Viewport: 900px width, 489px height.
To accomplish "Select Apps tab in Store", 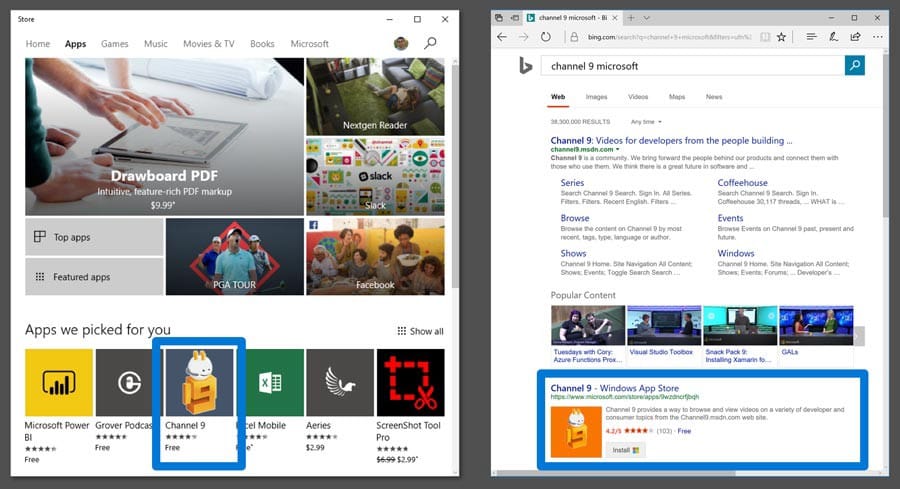I will tap(75, 44).
